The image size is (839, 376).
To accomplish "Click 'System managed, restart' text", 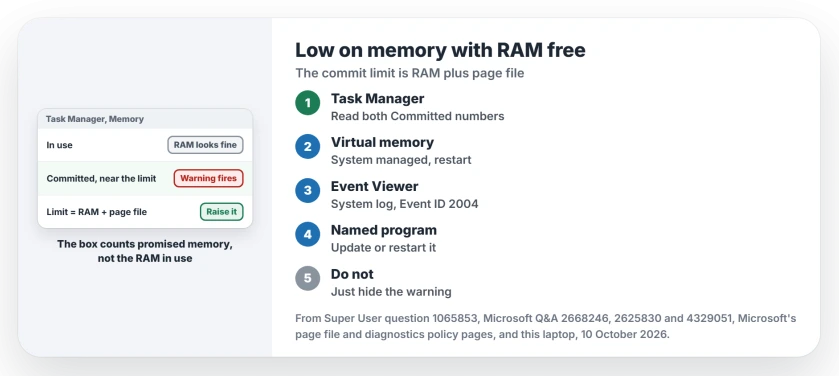I will point(401,160).
